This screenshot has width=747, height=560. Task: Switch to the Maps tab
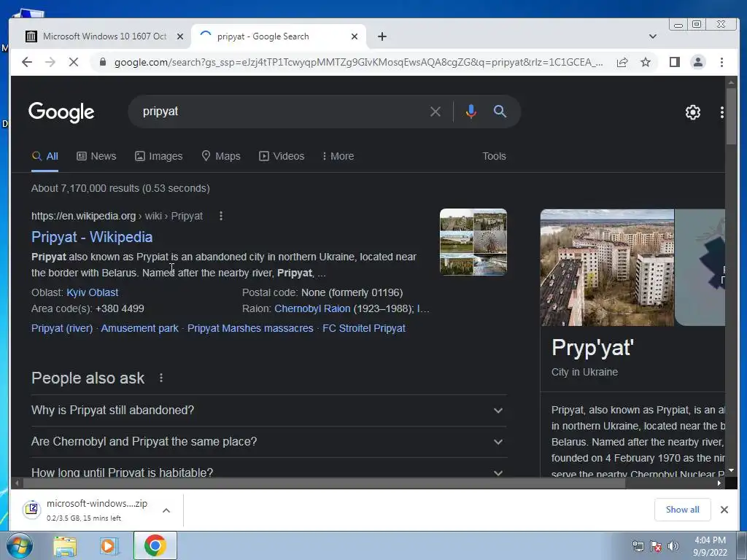(221, 156)
